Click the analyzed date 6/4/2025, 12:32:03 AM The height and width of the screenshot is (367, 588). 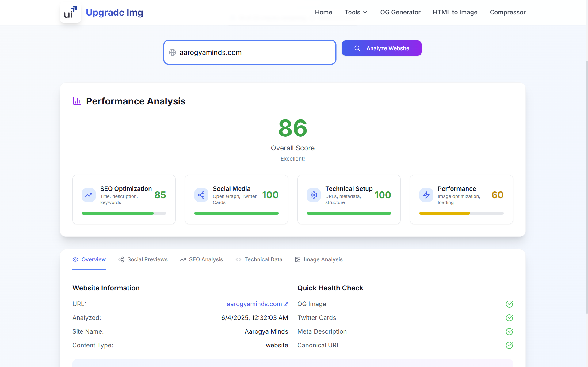[254, 318]
